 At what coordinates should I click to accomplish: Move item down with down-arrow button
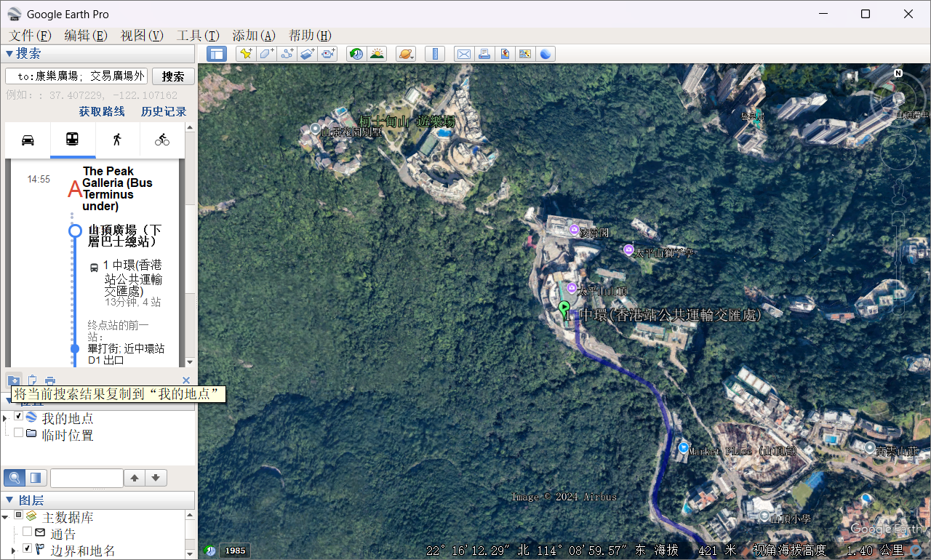click(x=156, y=478)
